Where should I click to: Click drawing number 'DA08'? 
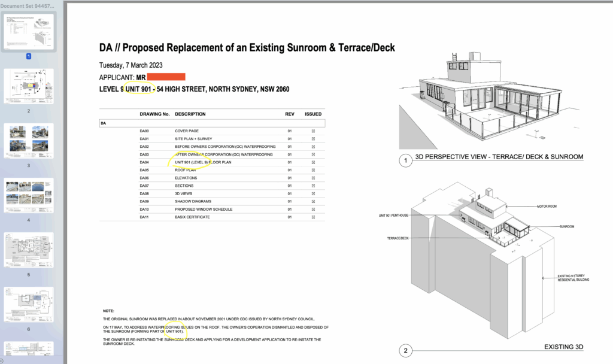point(144,193)
